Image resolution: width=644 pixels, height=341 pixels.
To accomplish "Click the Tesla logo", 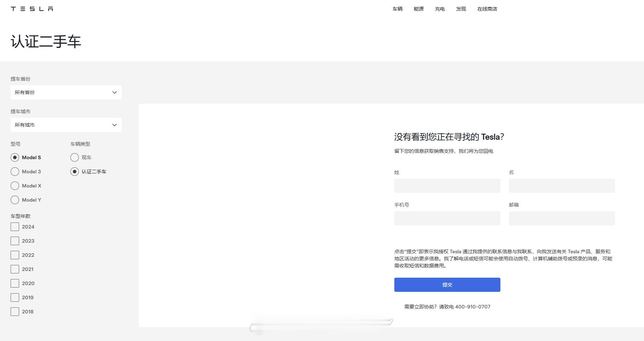I will point(32,9).
